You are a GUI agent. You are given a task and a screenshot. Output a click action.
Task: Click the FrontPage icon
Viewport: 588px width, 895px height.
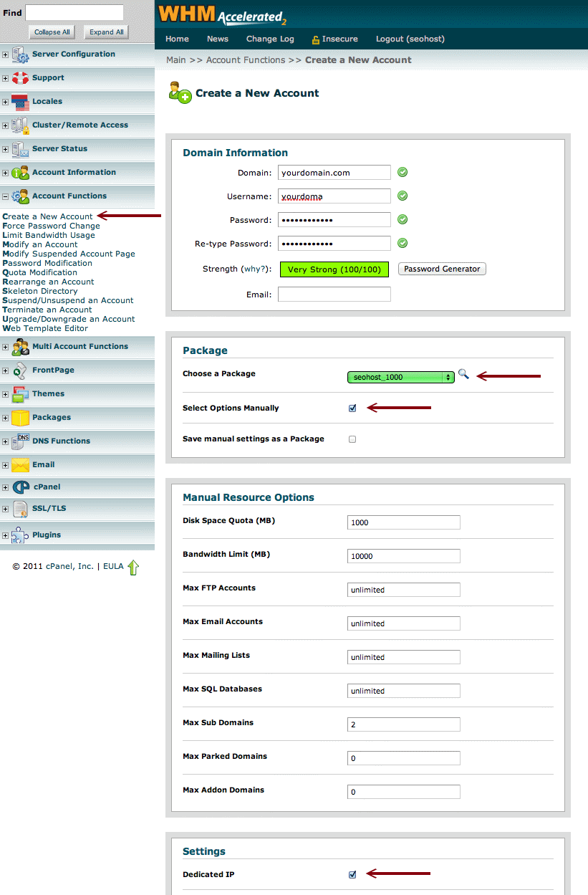20,370
